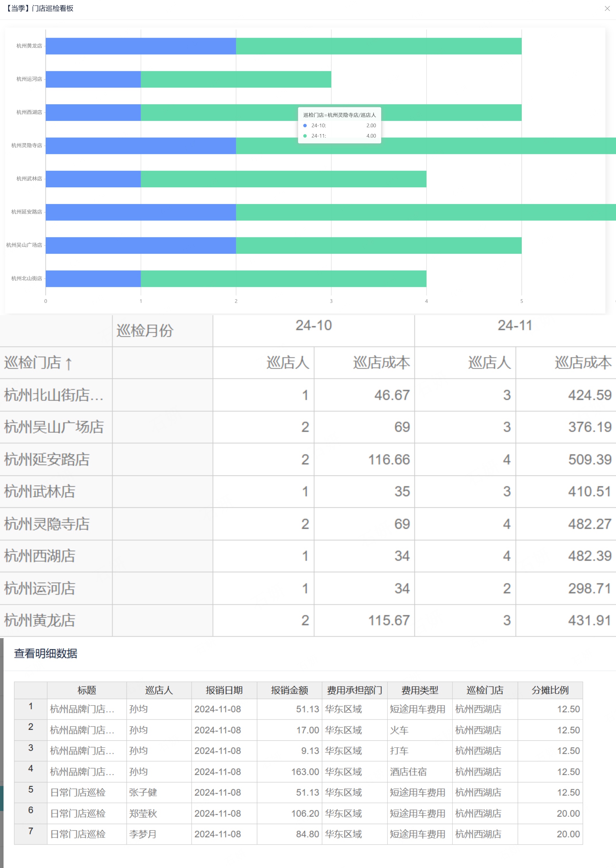Select the 杭州武林店 row label in table
Image resolution: width=616 pixels, height=868 pixels.
39,491
